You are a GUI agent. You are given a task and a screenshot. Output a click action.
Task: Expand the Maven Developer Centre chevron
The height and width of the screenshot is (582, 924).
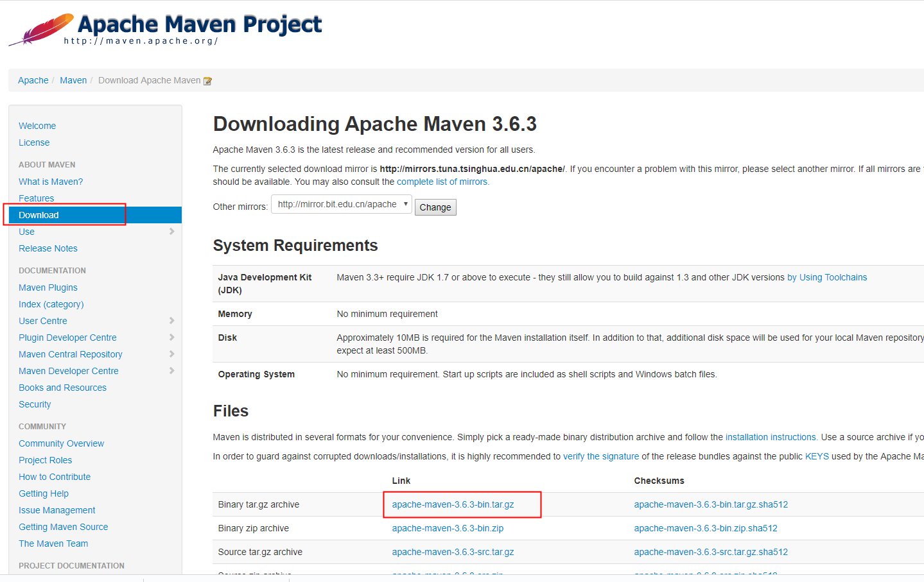pyautogui.click(x=171, y=371)
